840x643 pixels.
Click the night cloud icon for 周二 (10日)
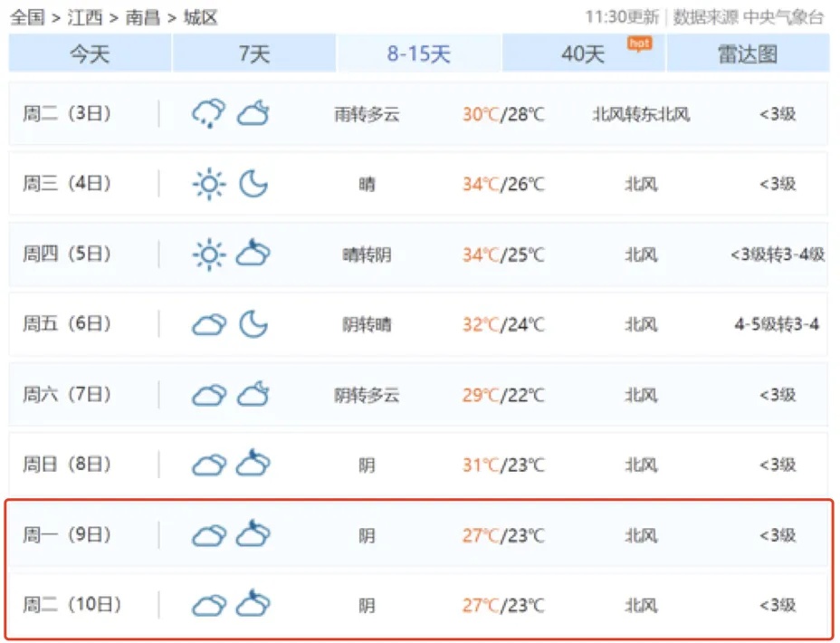pyautogui.click(x=253, y=604)
